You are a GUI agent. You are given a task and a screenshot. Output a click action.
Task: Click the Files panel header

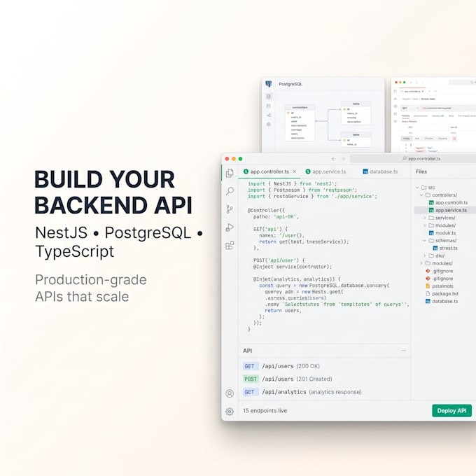click(421, 171)
